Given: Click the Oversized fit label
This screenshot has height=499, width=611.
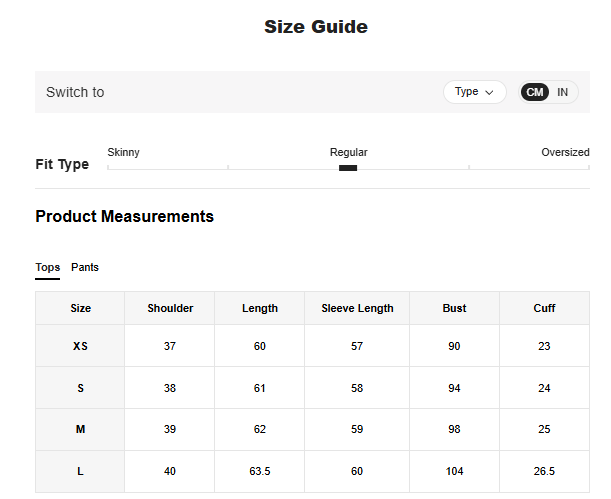Looking at the screenshot, I should click(x=565, y=152).
